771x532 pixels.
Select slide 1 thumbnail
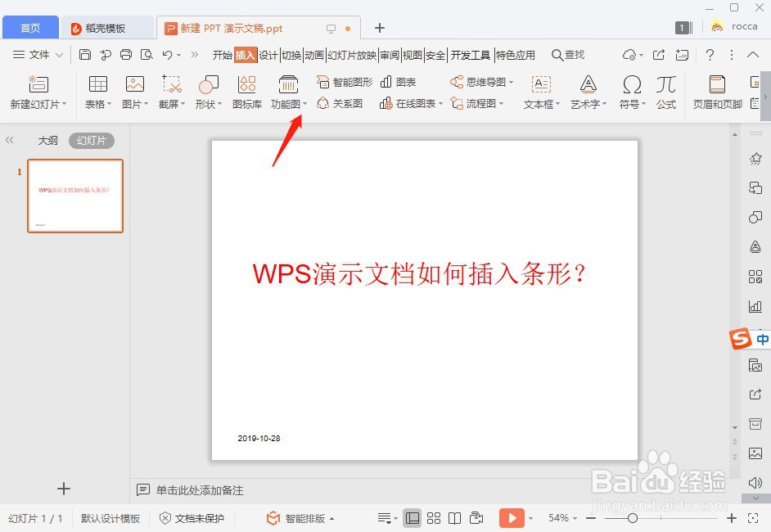click(75, 196)
